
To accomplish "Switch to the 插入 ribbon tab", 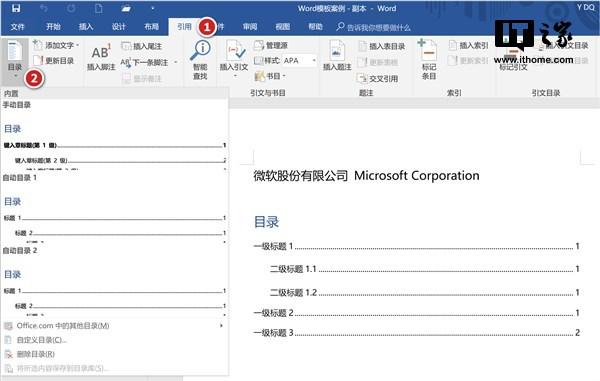I will coord(86,26).
